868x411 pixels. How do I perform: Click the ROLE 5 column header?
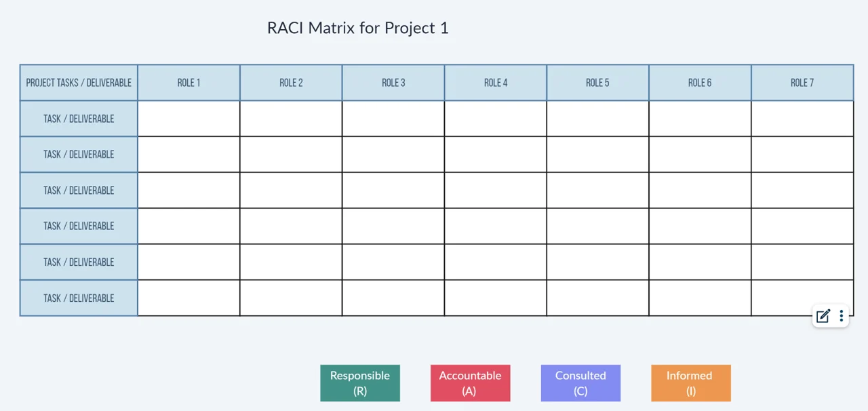coord(597,83)
